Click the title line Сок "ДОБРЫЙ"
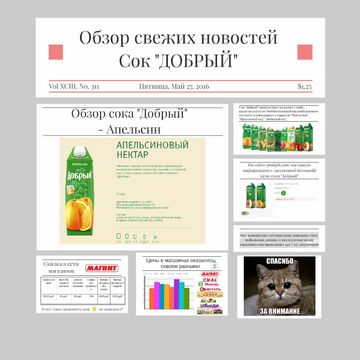Image resolution: width=360 pixels, height=360 pixels. 179,61
